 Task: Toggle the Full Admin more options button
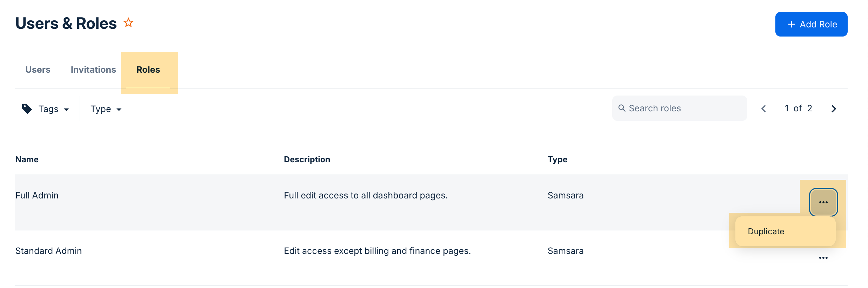point(823,202)
